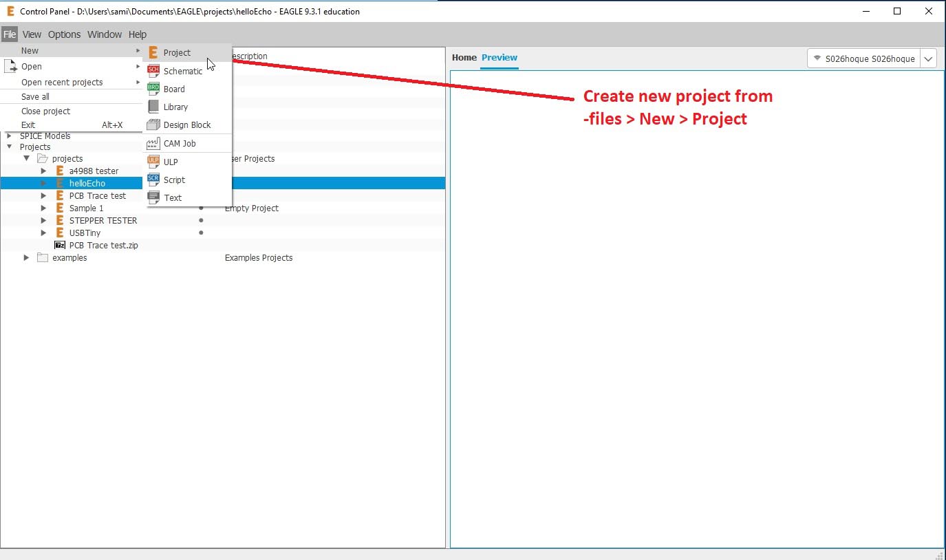The width and height of the screenshot is (946, 560).
Task: Minimize the Control Panel window
Action: point(866,11)
